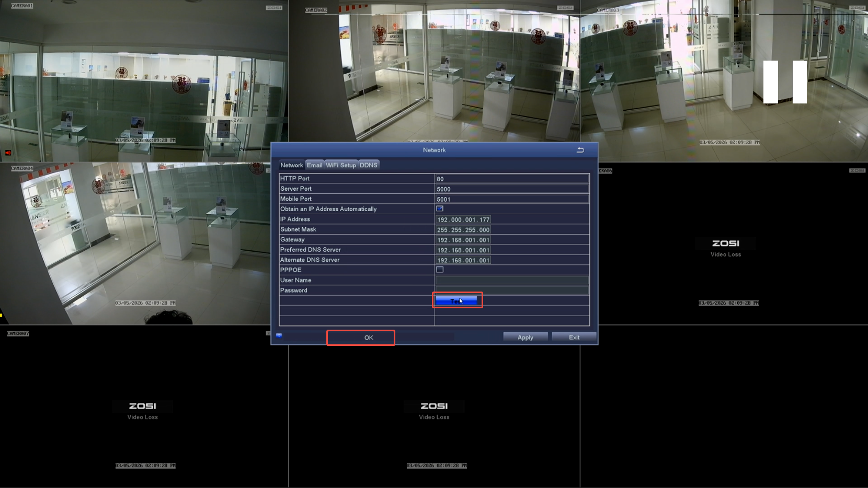This screenshot has width=868, height=488.
Task: Click the back arrow in Network dialog
Action: coord(580,150)
